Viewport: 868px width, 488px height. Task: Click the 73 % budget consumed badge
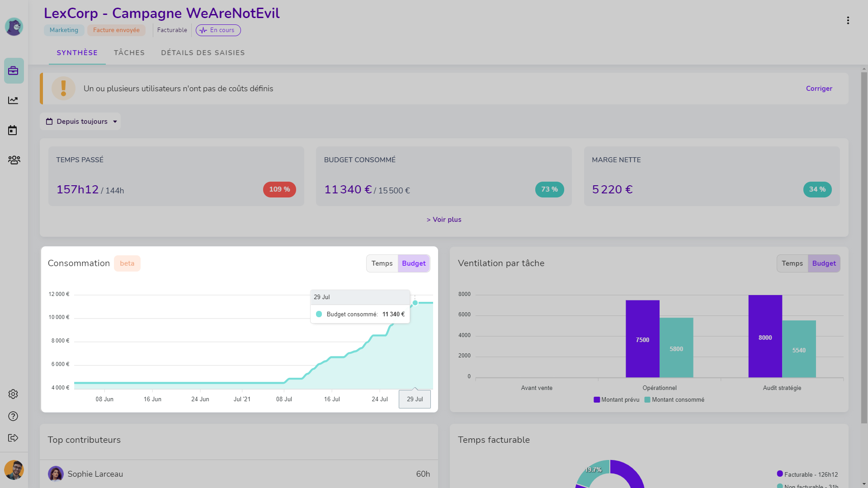click(549, 189)
